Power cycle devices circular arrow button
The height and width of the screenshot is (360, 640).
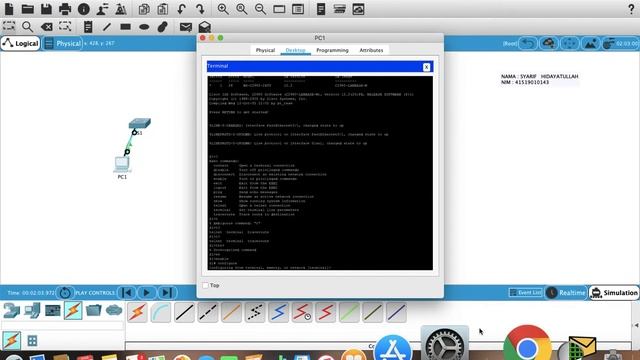(x=64, y=293)
